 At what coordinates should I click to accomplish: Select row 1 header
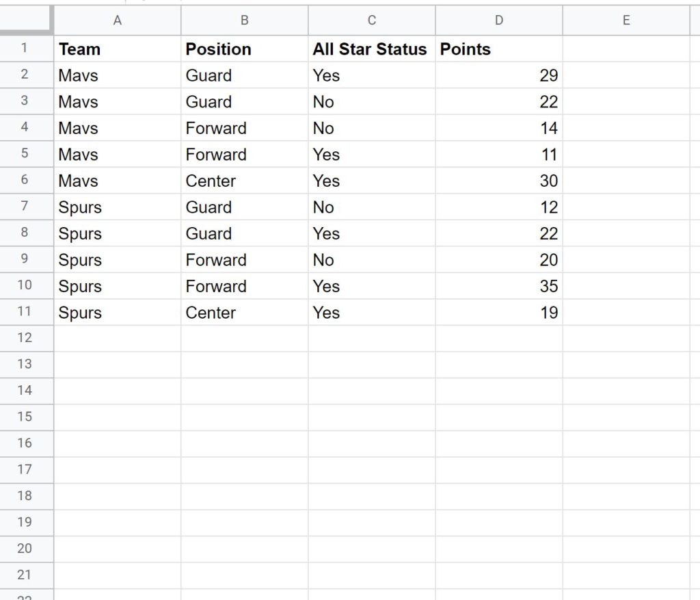click(27, 49)
